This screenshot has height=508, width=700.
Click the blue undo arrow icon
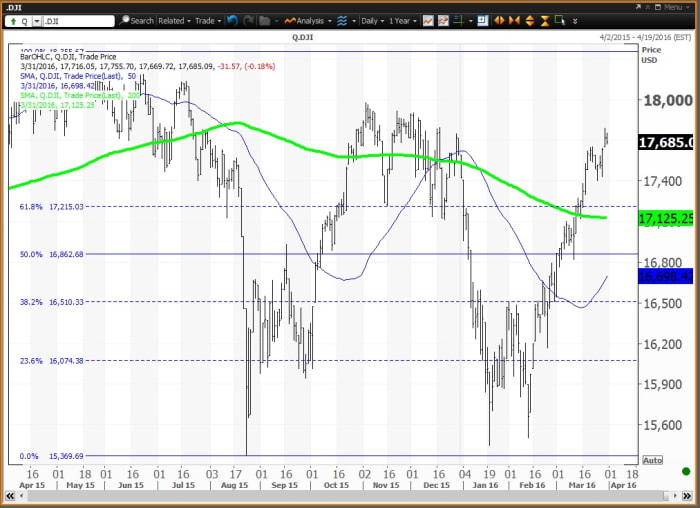[x=232, y=21]
